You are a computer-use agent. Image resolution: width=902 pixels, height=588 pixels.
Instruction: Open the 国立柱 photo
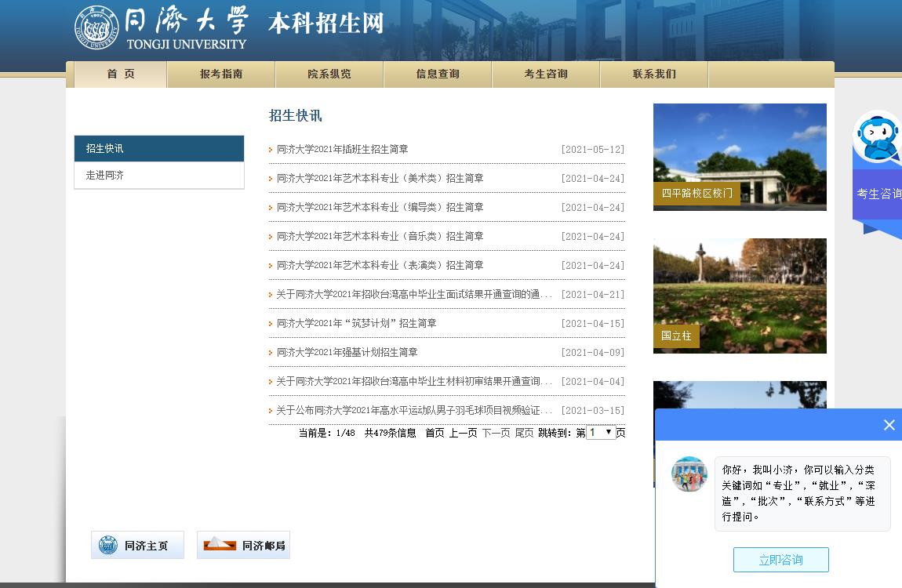(x=740, y=296)
